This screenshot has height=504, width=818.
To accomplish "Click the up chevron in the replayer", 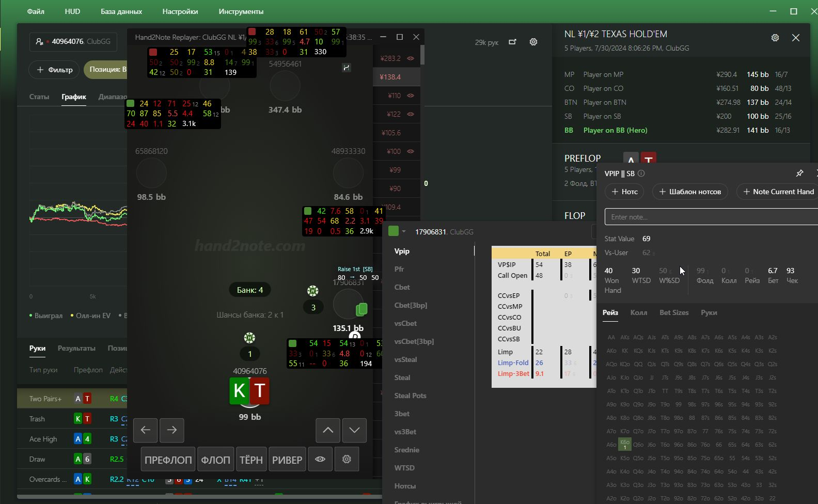I will coord(328,430).
